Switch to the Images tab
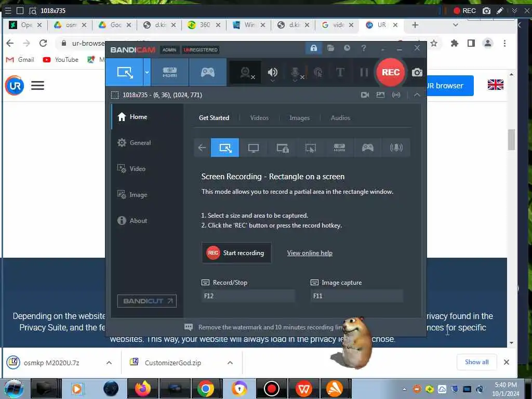532x399 pixels. pyautogui.click(x=299, y=118)
